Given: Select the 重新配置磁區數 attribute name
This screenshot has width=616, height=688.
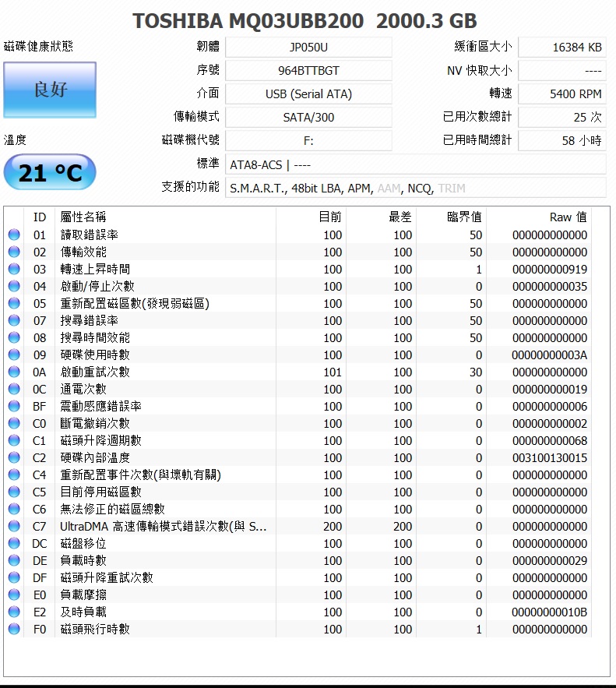Looking at the screenshot, I should pos(135,303).
